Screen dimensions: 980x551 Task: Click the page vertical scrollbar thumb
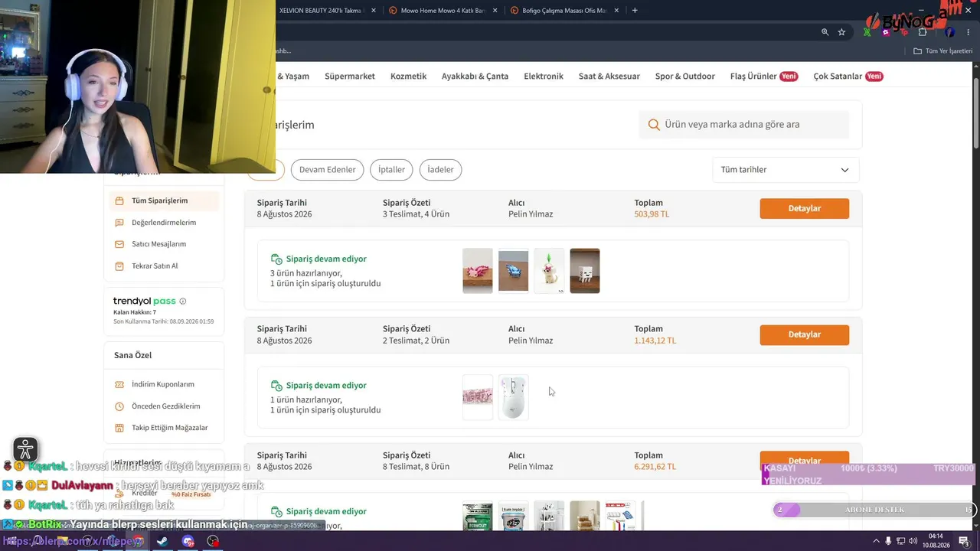click(975, 113)
